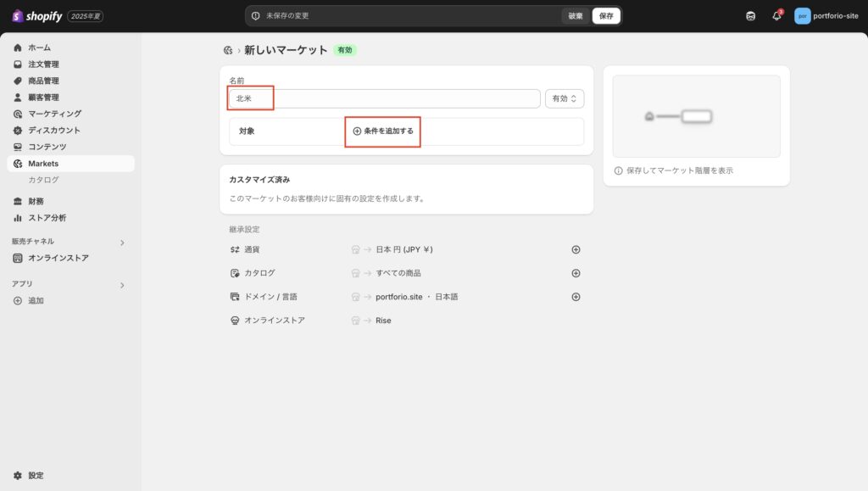Screen dimensions: 868x491
Task: Go to 注文管理 in the sidebar
Action: [x=43, y=64]
